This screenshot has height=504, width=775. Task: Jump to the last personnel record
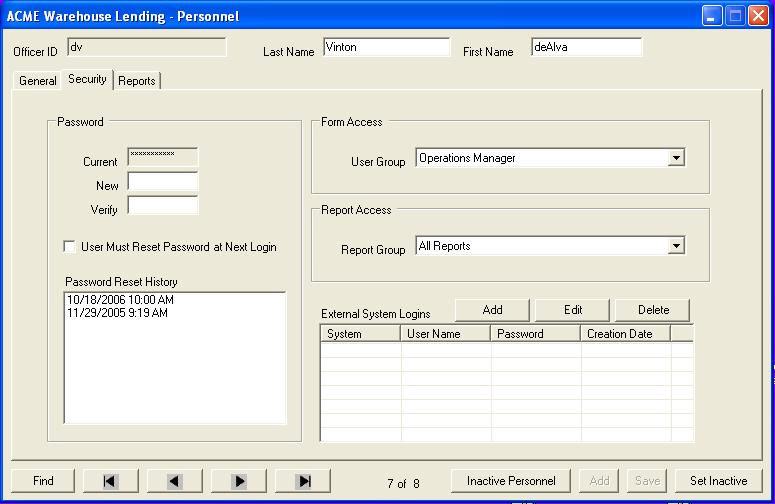tap(302, 481)
